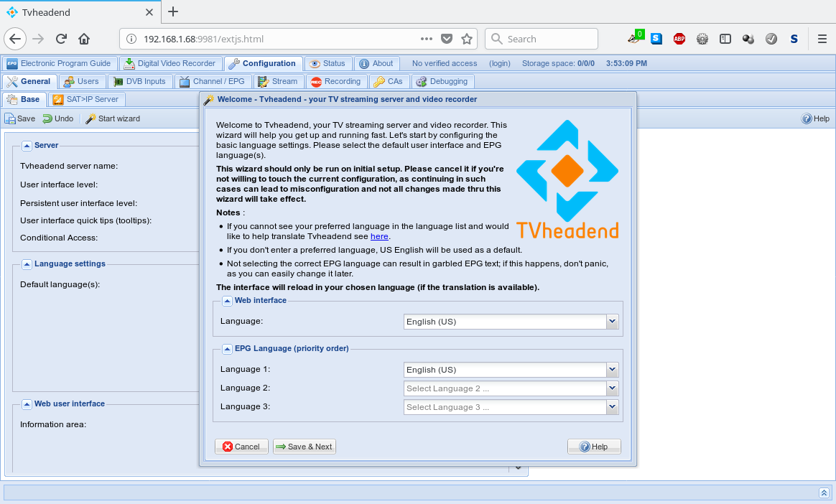Click the Save disk icon in toolbar

pyautogui.click(x=10, y=118)
